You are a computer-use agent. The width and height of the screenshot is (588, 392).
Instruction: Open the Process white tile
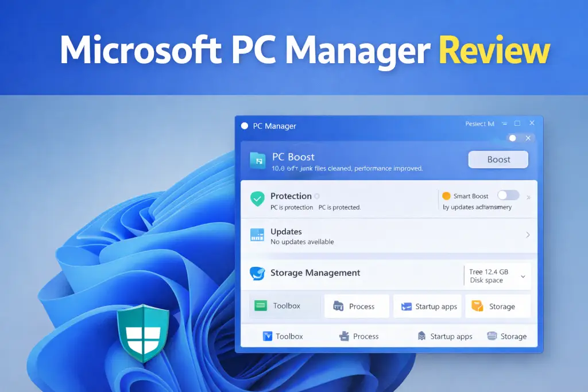(x=357, y=306)
